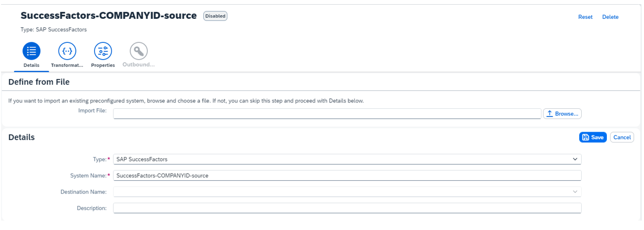This screenshot has height=230, width=644.
Task: Open the Transformations curly-braces icon
Action: coord(67,51)
